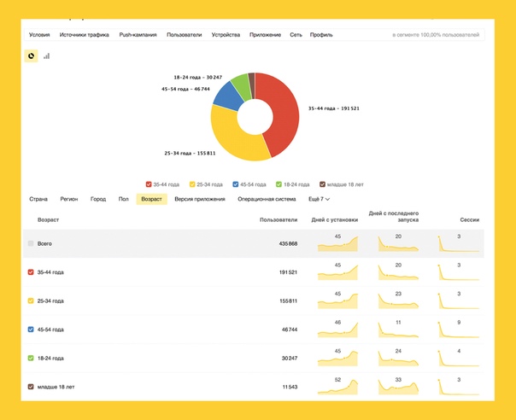This screenshot has width=516, height=420.
Task: Open the Приложение filter menu
Action: [x=265, y=35]
